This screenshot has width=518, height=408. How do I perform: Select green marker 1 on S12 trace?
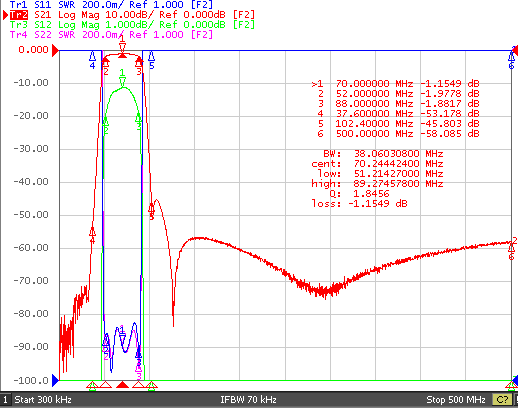(x=122, y=78)
